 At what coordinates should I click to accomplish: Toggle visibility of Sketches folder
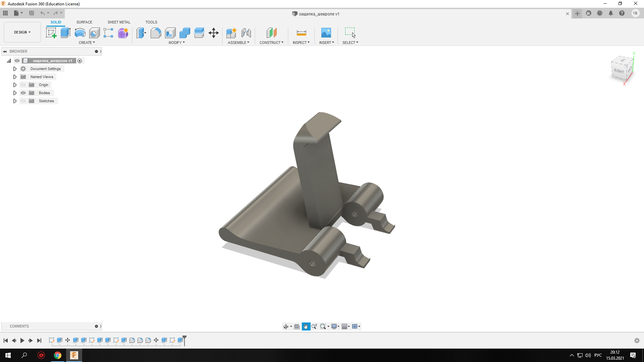(23, 101)
